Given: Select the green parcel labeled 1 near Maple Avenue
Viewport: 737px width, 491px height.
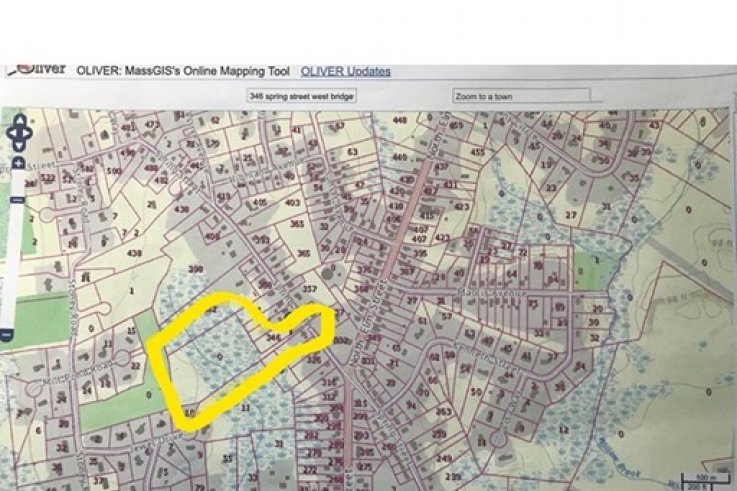Looking at the screenshot, I should point(596,260).
